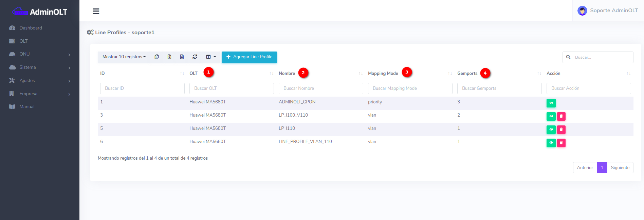644x220 pixels.
Task: View the LP_I110 profile with eye icon
Action: pos(551,129)
